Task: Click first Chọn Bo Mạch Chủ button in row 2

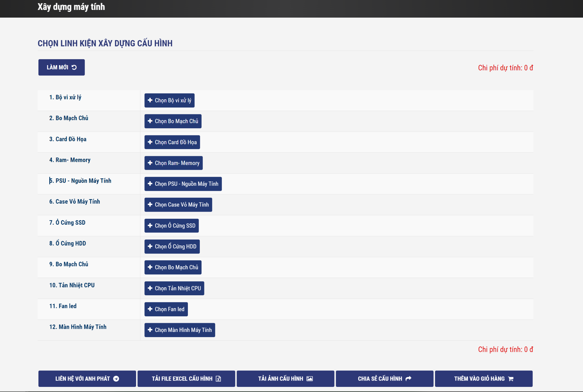Action: coord(173,121)
